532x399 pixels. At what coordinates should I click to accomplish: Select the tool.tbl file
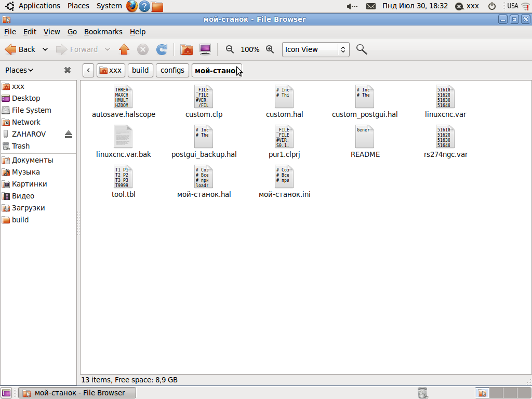(124, 182)
